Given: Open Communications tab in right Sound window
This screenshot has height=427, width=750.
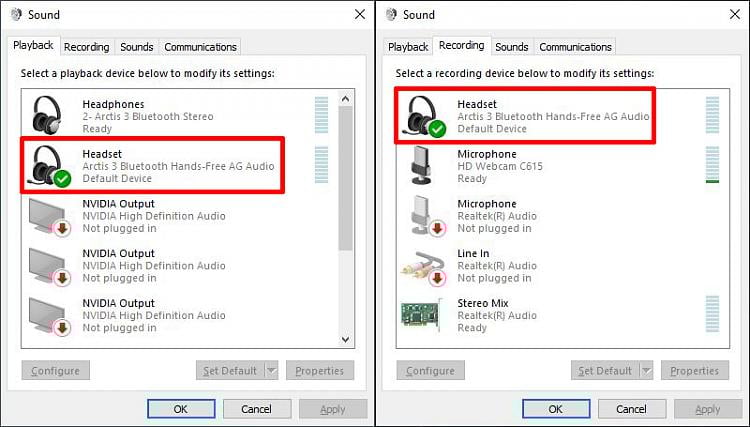Looking at the screenshot, I should pos(575,47).
